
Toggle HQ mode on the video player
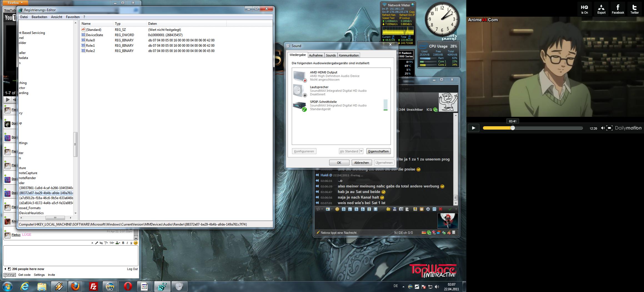[x=585, y=9]
